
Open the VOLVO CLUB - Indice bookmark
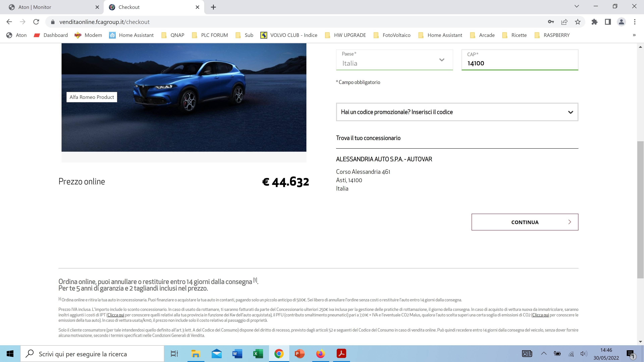coord(289,35)
